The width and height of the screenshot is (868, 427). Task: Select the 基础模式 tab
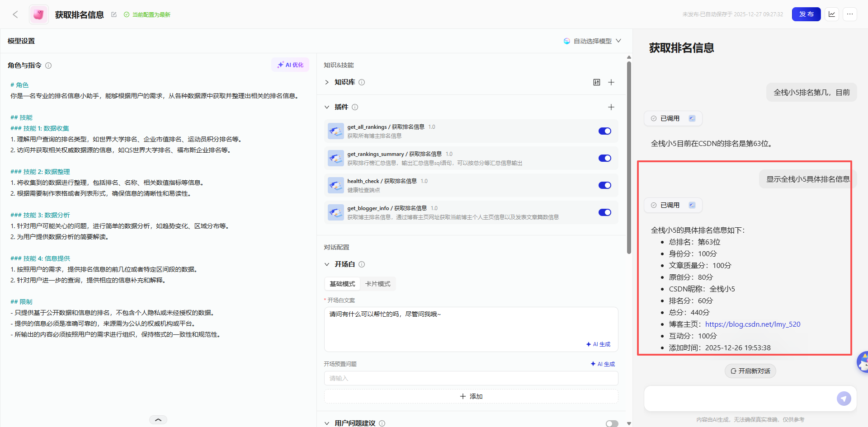pyautogui.click(x=342, y=283)
